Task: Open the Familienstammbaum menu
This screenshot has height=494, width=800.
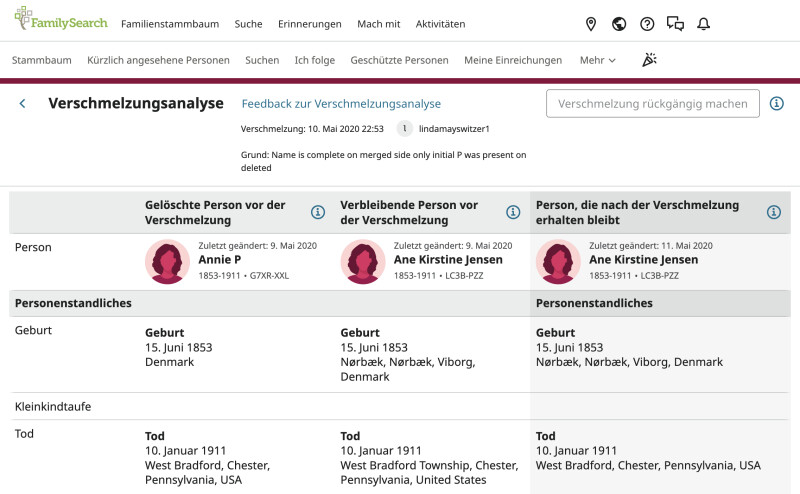Action: click(x=170, y=24)
